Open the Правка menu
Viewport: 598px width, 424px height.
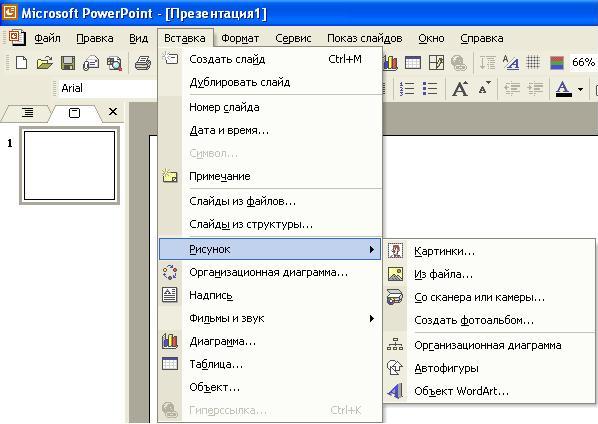tap(95, 38)
